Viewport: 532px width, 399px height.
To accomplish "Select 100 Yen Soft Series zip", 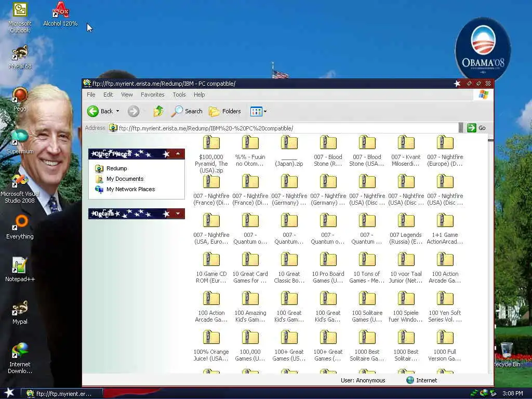I will click(445, 307).
